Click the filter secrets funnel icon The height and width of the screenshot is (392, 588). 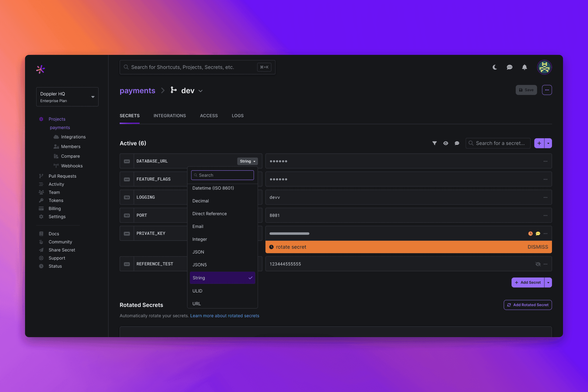(x=434, y=143)
